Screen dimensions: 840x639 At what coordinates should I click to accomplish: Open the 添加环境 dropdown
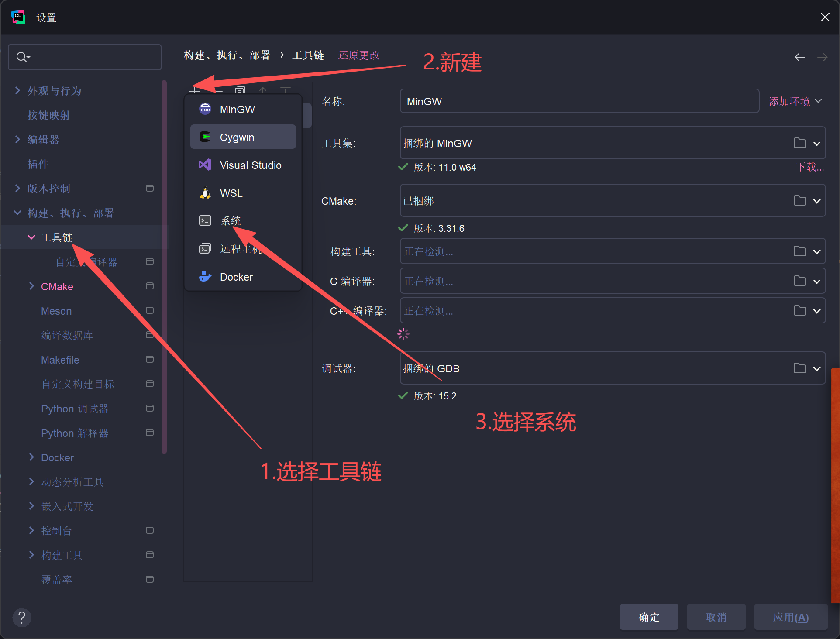coord(795,101)
